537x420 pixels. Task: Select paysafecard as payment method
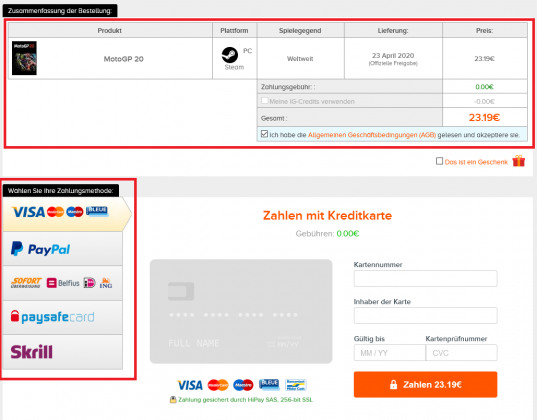(x=63, y=318)
